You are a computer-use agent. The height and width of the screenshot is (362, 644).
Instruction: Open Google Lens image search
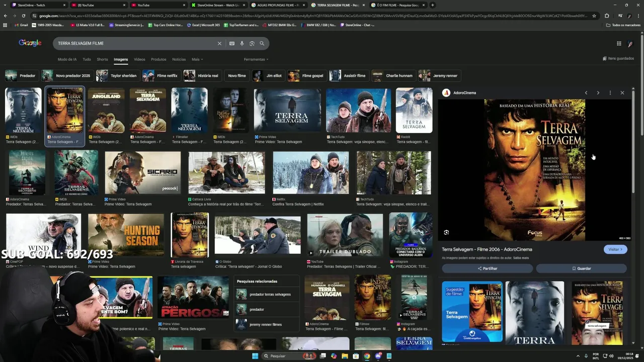(x=252, y=43)
